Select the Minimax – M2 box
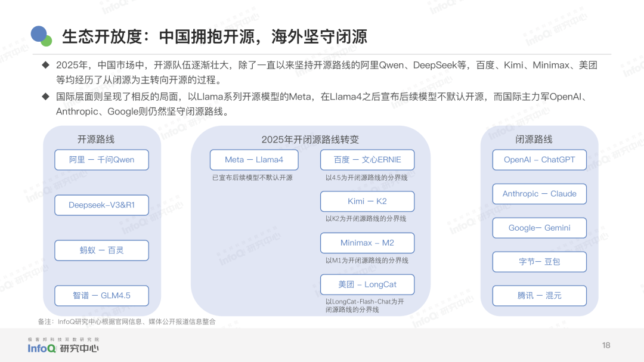 click(x=367, y=243)
